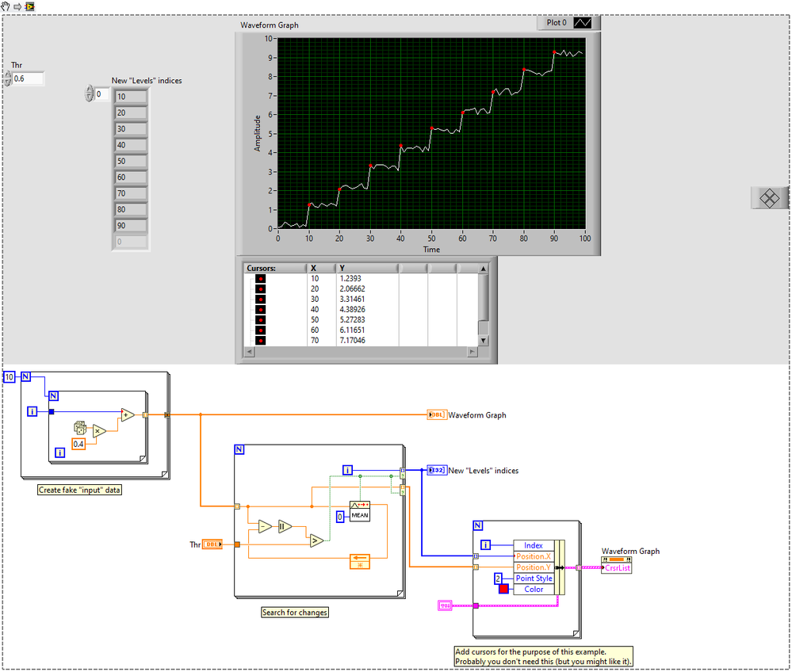
Task: Click the cursor legend scroll-up arrow
Action: point(483,269)
